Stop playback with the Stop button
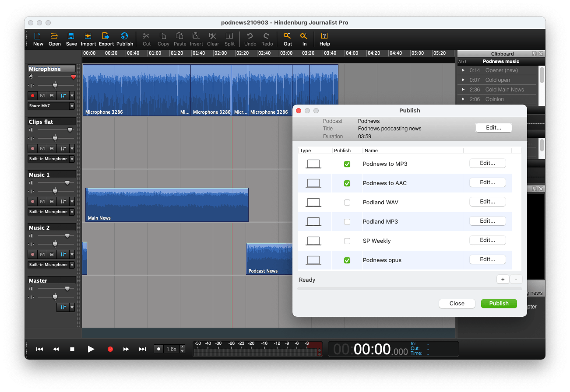Image resolution: width=570 pixels, height=392 pixels. click(x=72, y=349)
